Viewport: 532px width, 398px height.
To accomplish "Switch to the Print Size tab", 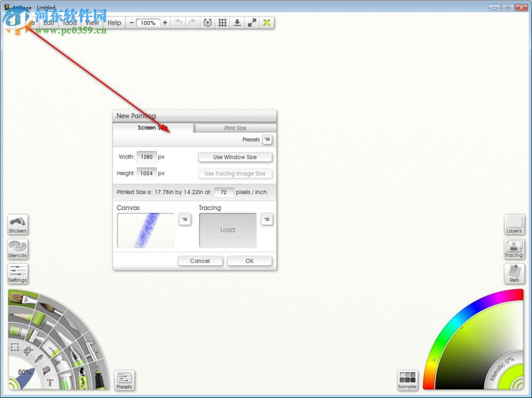I will (235, 128).
